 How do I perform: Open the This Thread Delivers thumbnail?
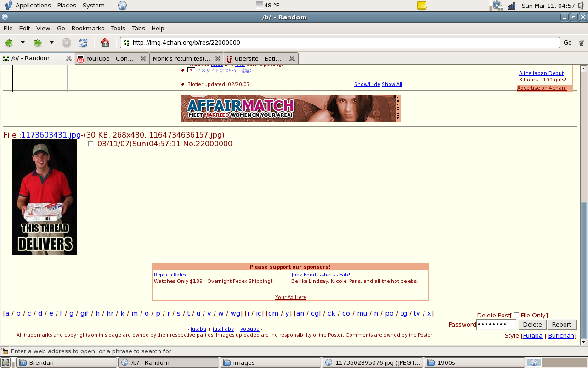tap(45, 197)
